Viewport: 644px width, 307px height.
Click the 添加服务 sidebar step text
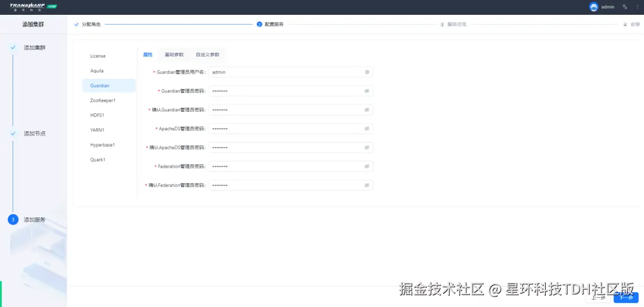[34, 220]
